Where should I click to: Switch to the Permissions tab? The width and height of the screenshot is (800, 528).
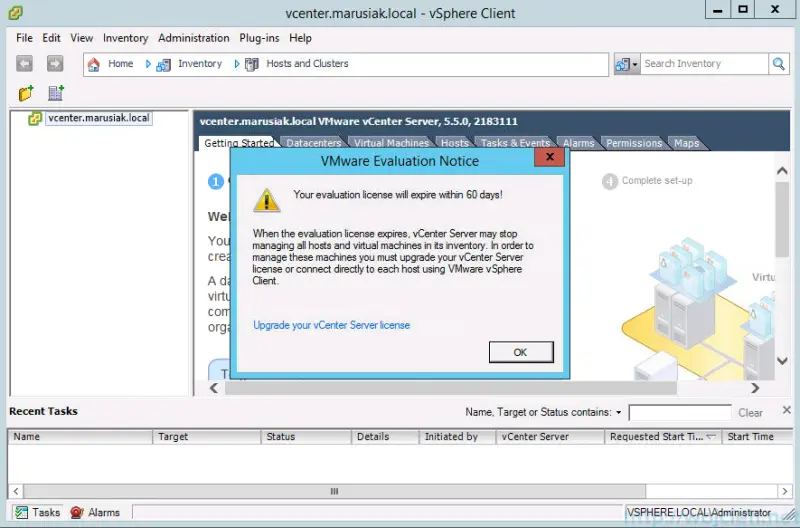[x=634, y=143]
